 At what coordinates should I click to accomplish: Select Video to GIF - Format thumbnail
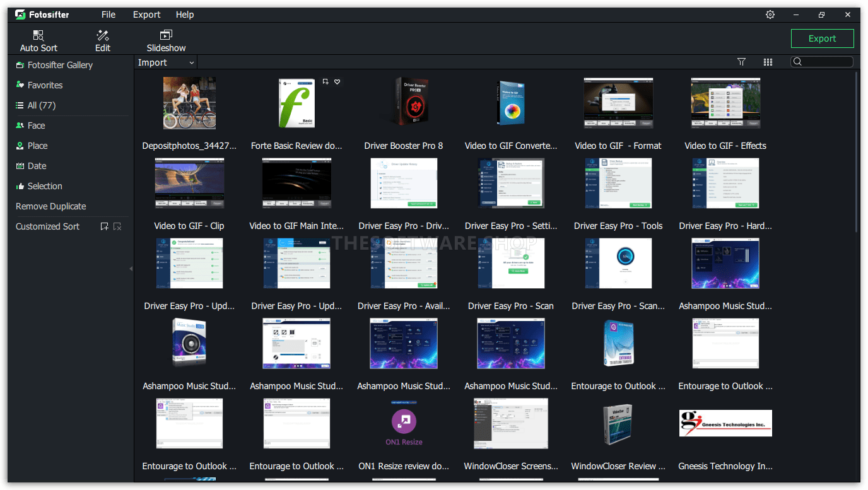tap(618, 103)
